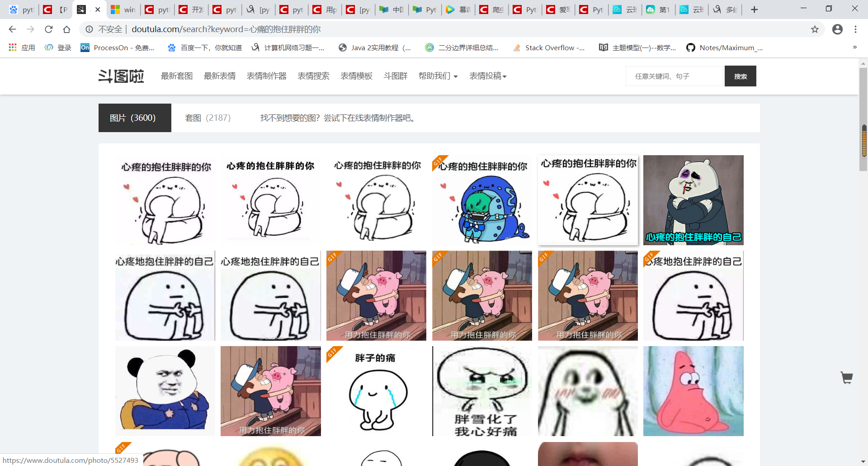This screenshot has width=868, height=466.
Task: Bookmark this page with the star icon
Action: coord(815,29)
